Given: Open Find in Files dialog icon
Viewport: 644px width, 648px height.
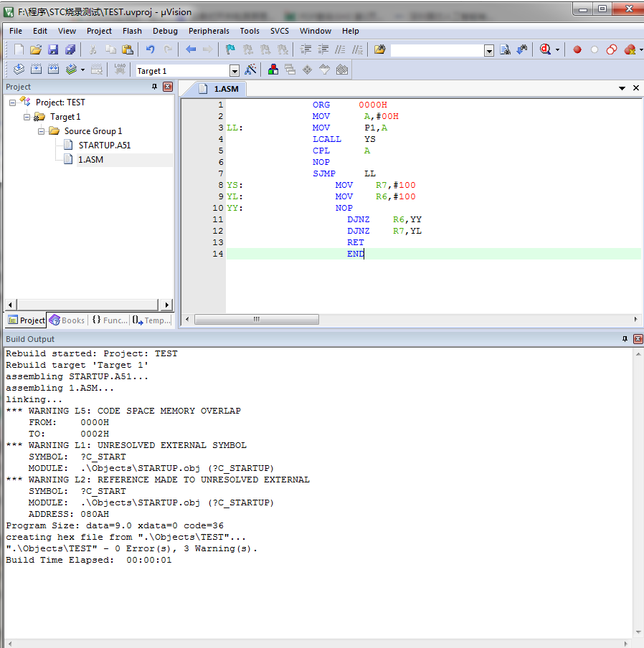Looking at the screenshot, I should click(x=379, y=50).
